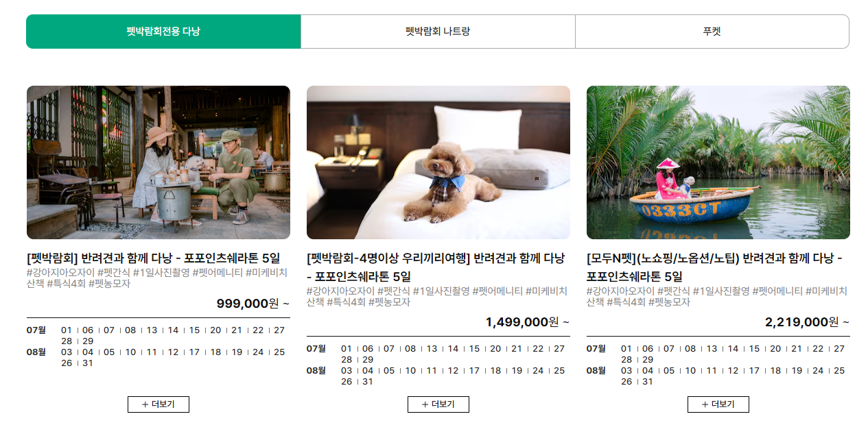Open the 4명이상 우리끼리여행 product title
Image resolution: width=868 pixels, height=436 pixels.
coord(436,267)
